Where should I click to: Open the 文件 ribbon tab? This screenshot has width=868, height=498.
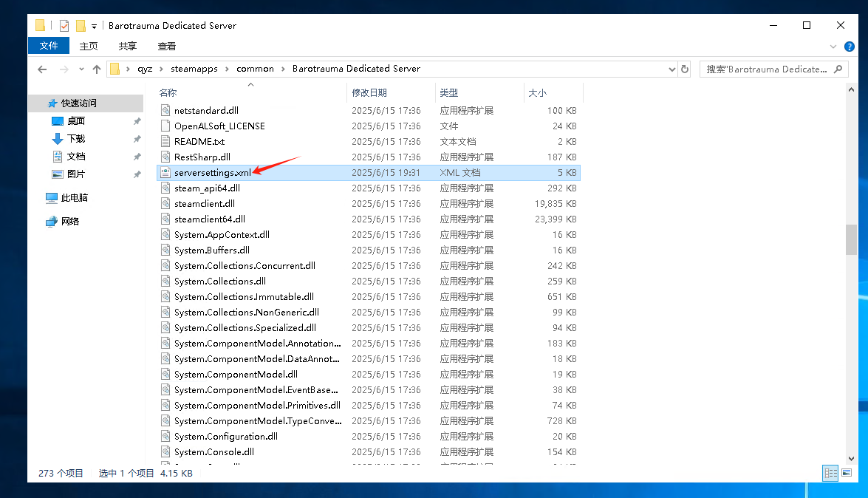click(49, 46)
